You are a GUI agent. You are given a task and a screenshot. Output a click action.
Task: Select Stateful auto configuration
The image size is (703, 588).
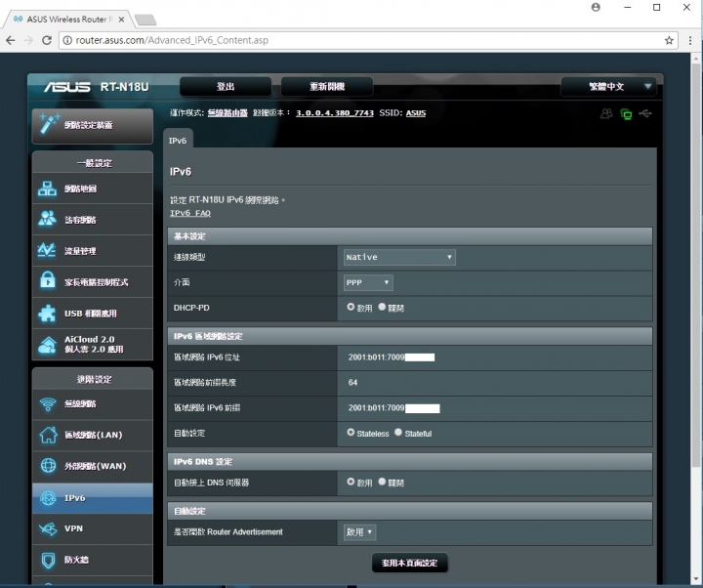398,433
